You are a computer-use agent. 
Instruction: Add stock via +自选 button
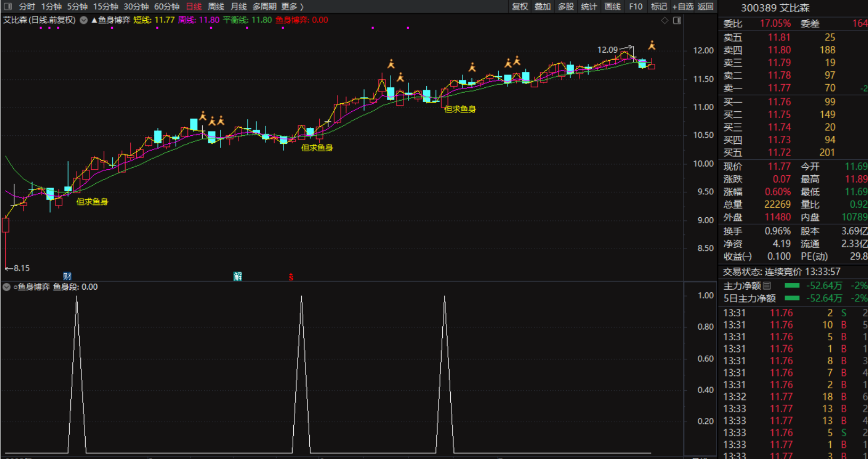(x=683, y=6)
